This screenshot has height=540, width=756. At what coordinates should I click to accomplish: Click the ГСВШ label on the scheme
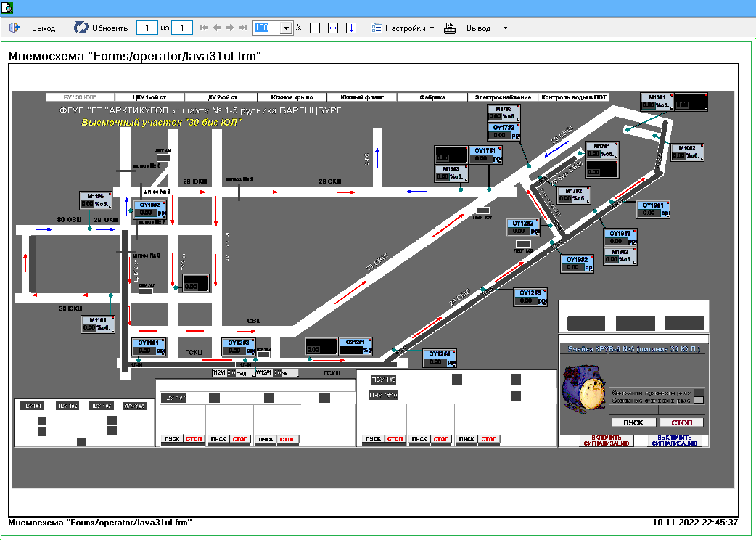[252, 321]
